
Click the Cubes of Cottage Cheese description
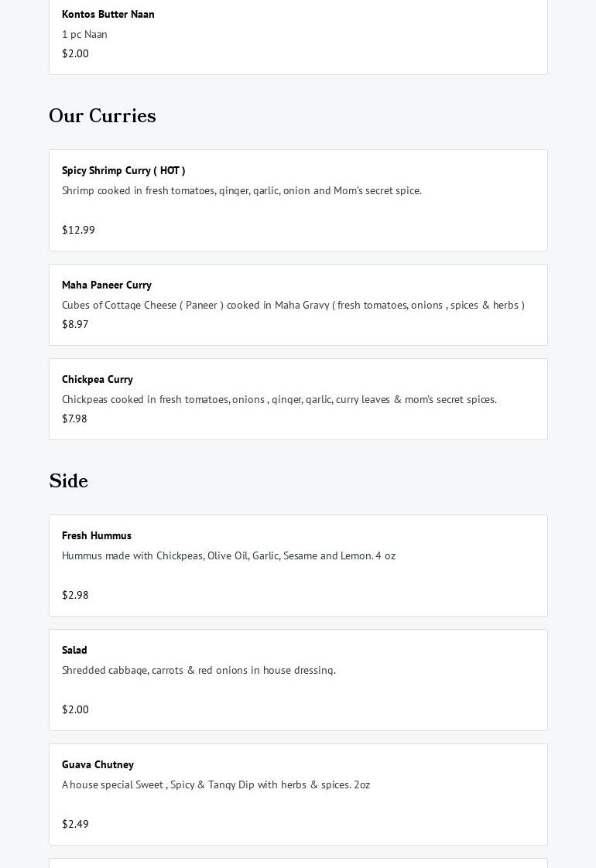(x=293, y=305)
